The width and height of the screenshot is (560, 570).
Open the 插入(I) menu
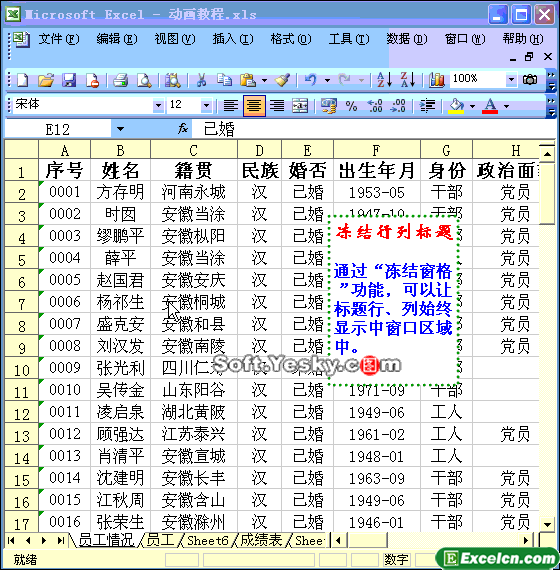pyautogui.click(x=233, y=39)
